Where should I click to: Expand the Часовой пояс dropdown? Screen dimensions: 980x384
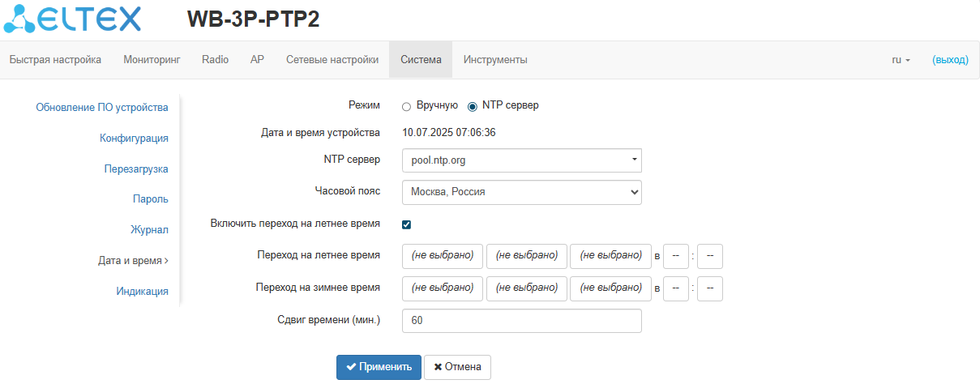(521, 192)
